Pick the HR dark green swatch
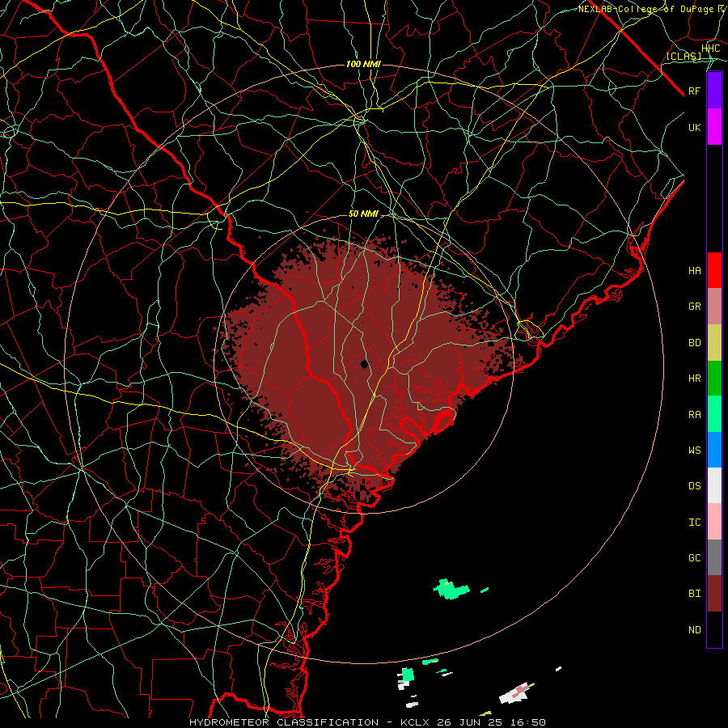The width and height of the screenshot is (728, 728). pyautogui.click(x=714, y=379)
